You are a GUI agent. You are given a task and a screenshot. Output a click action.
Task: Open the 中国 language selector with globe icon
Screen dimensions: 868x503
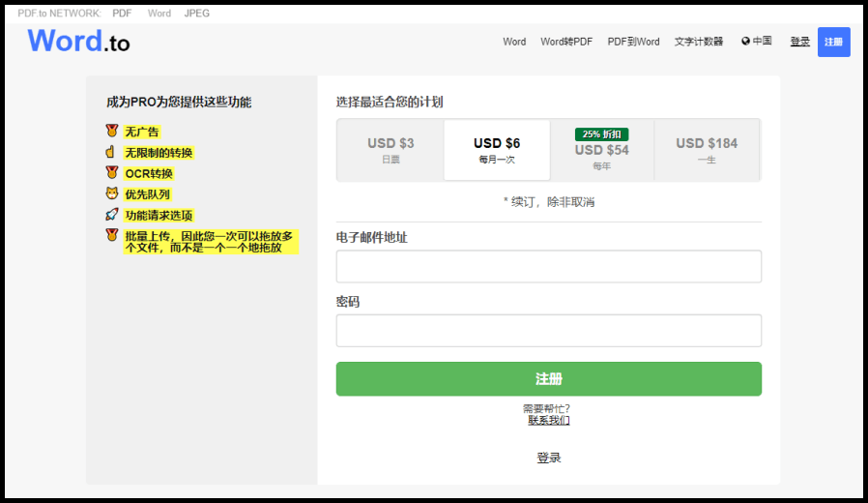point(756,41)
